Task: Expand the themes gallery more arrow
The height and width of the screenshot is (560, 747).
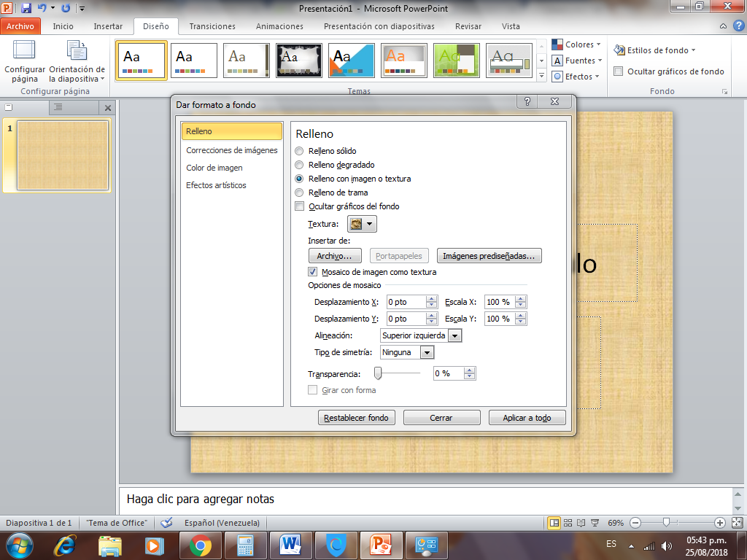Action: coord(541,75)
